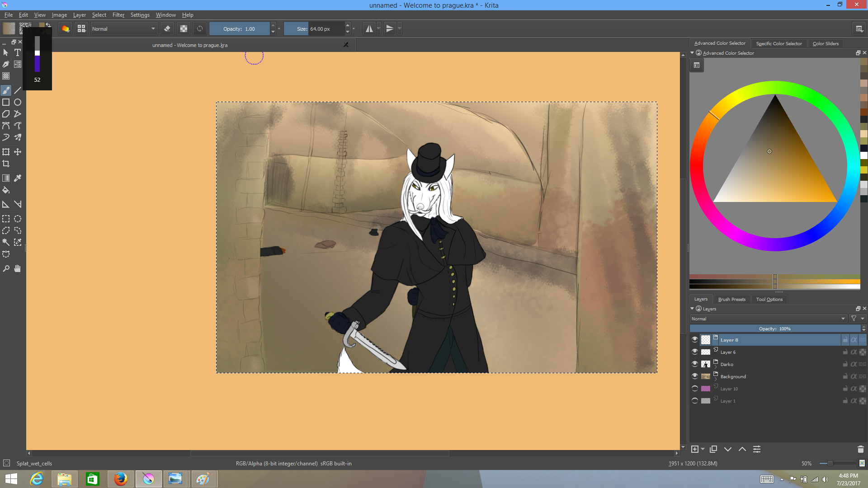Adjust the layer Opacity slider
Viewport: 868px width, 488px height.
coord(775,328)
